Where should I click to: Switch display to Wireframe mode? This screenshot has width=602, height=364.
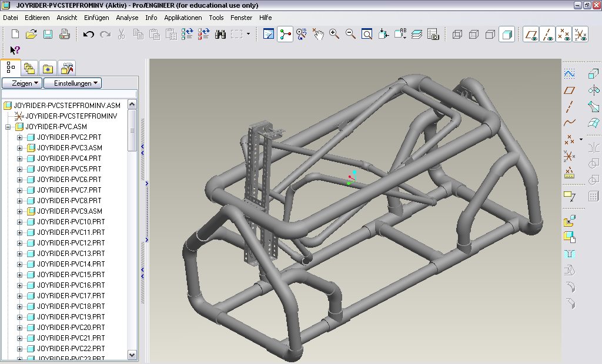point(457,34)
